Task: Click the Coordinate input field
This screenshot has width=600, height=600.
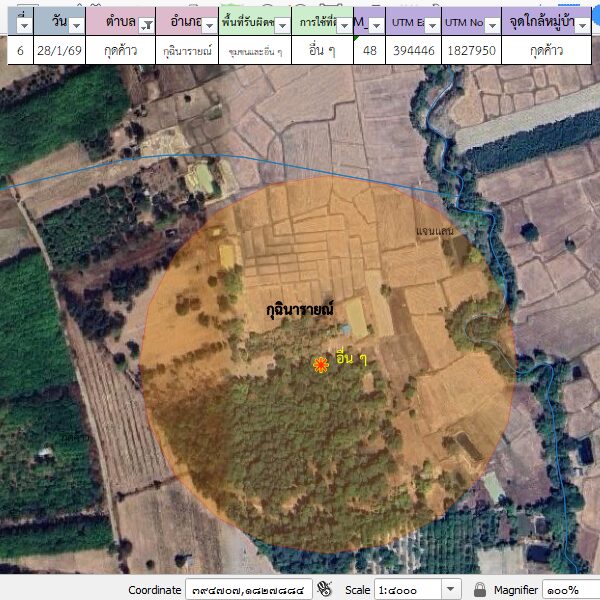Action: (250, 589)
